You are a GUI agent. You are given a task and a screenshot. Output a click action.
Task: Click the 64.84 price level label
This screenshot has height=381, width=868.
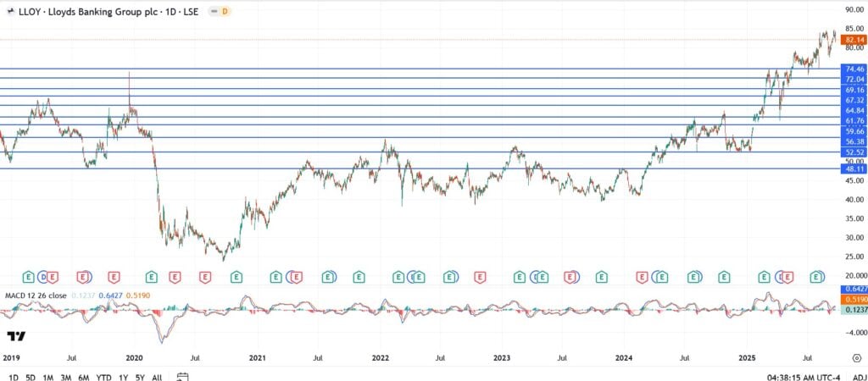(854, 111)
